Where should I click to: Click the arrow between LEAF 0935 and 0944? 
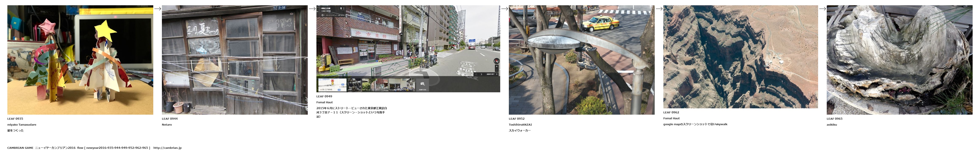pos(157,8)
